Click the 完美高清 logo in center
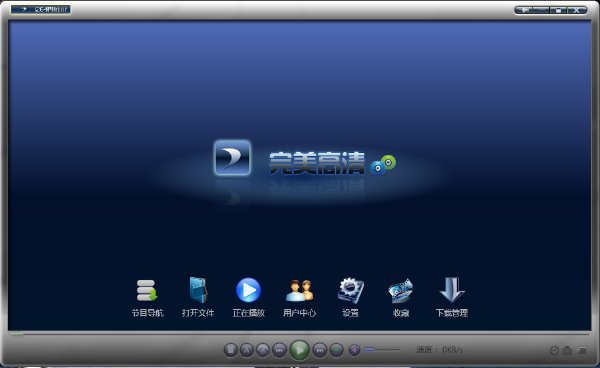The width and height of the screenshot is (600, 368). (x=317, y=163)
